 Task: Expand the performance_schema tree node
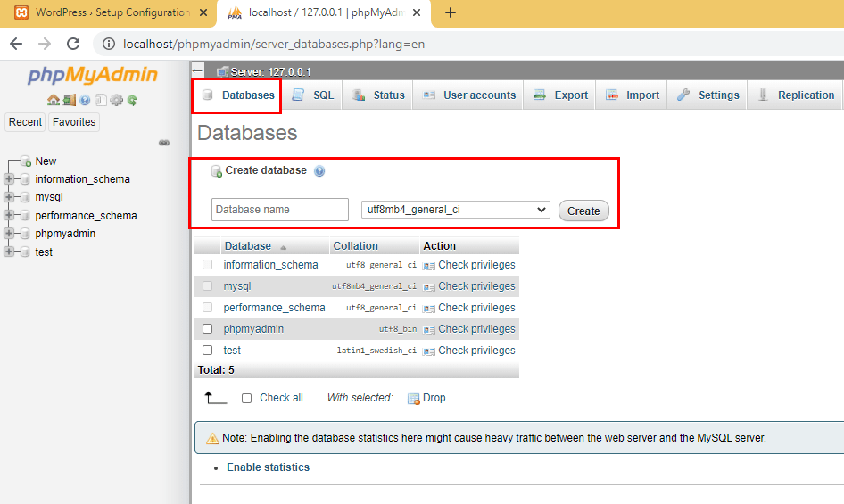click(x=9, y=215)
